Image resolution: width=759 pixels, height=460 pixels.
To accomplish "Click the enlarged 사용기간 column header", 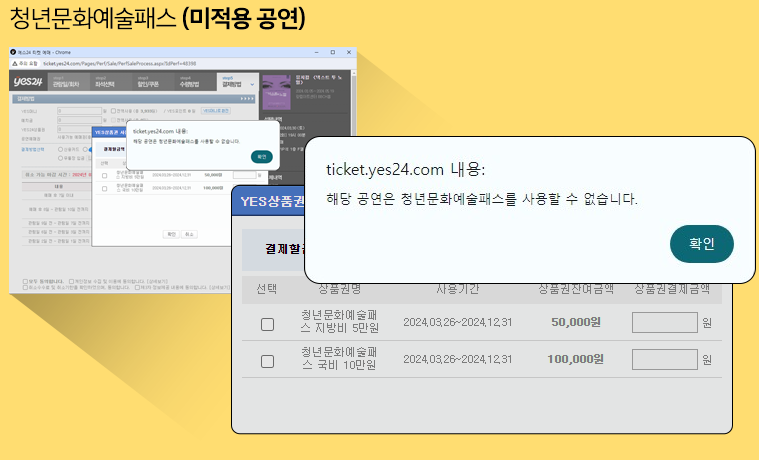I will pos(457,290).
